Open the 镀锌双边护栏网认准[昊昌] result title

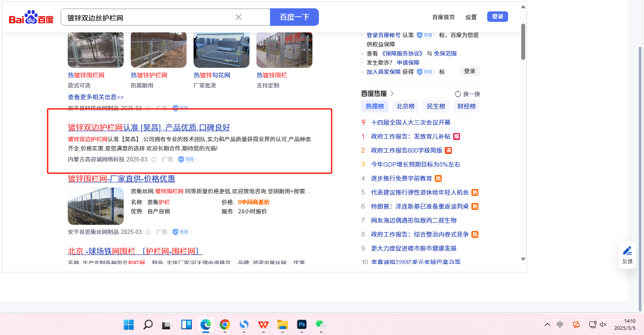click(x=149, y=128)
